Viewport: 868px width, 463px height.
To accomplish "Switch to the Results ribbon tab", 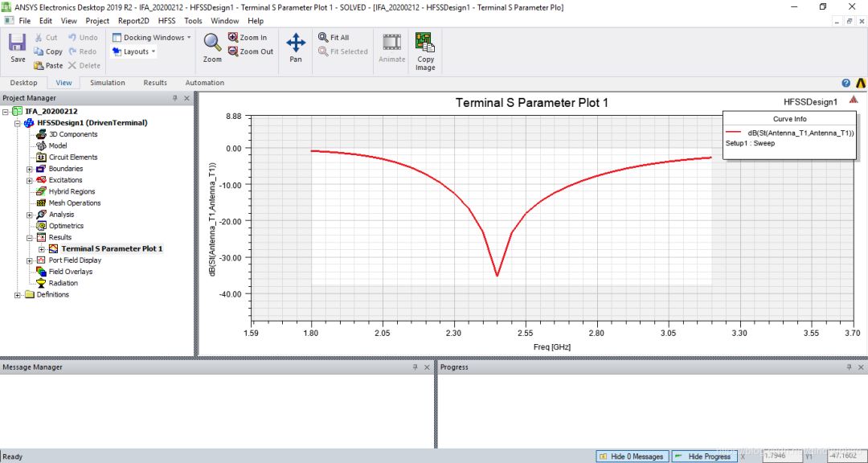I will [155, 83].
